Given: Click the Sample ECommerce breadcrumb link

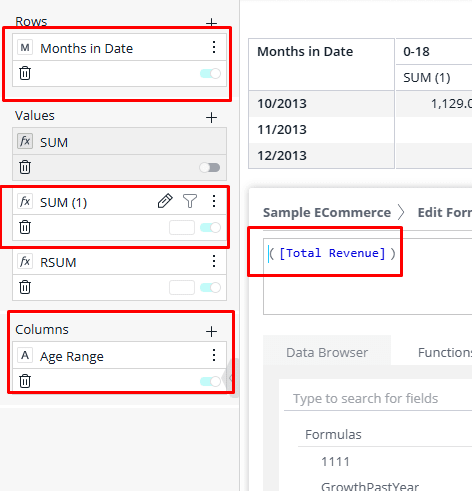Looking at the screenshot, I should click(x=327, y=212).
